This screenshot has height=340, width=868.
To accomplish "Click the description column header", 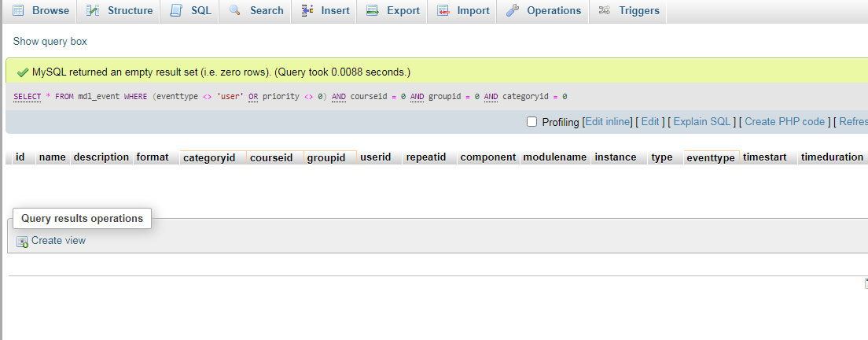I will click(x=101, y=157).
